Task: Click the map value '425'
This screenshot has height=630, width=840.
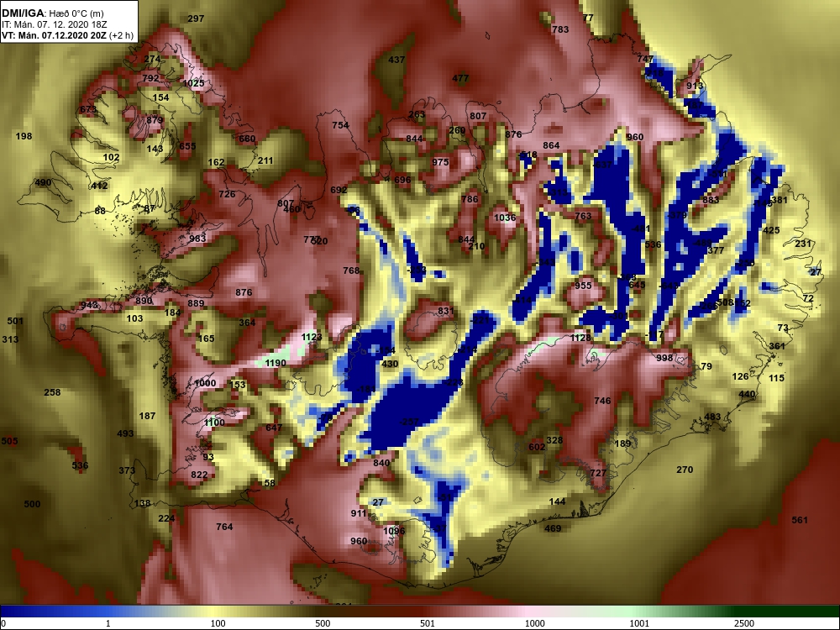Action: coord(771,230)
